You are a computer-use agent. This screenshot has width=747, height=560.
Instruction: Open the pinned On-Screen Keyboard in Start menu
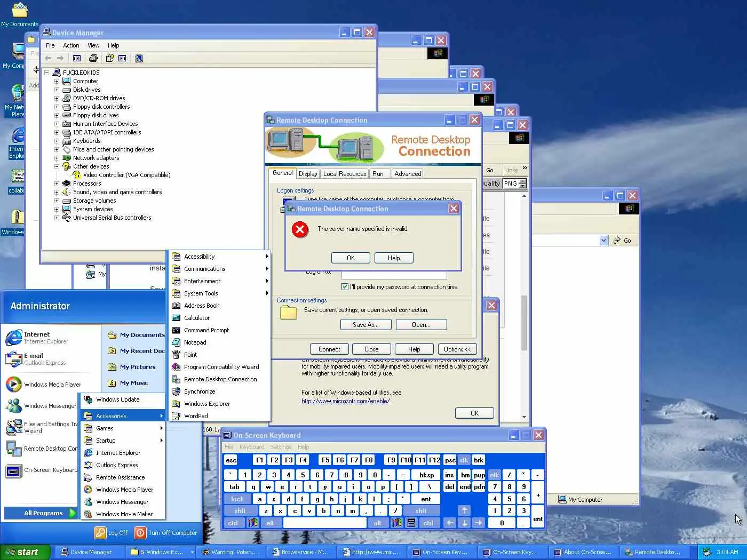42,470
